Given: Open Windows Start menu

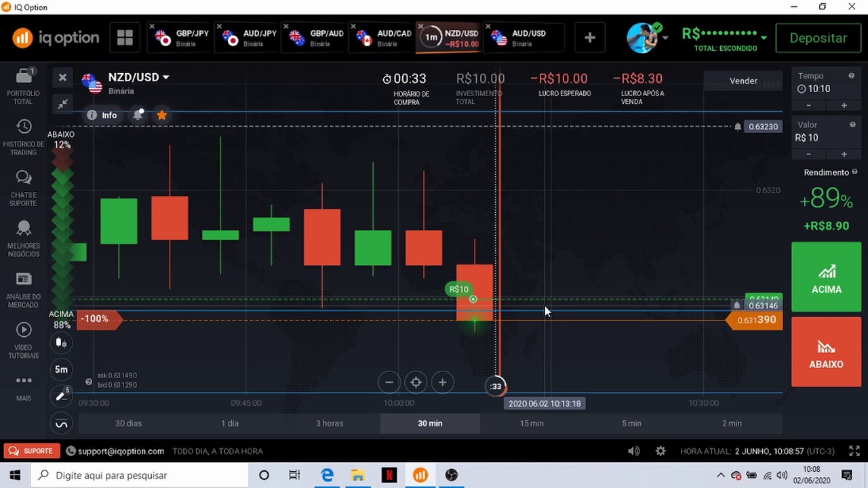Looking at the screenshot, I should tap(15, 475).
